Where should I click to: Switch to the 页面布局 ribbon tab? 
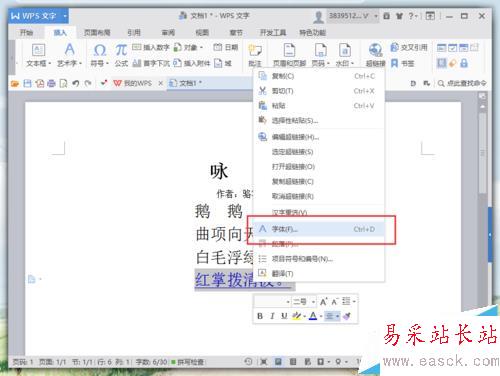coord(97,33)
